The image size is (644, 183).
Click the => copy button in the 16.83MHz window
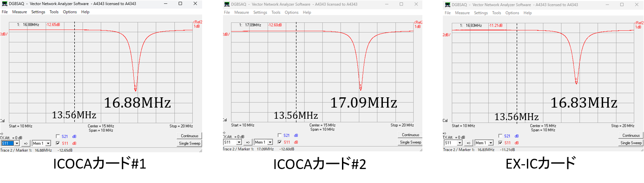(x=469, y=142)
